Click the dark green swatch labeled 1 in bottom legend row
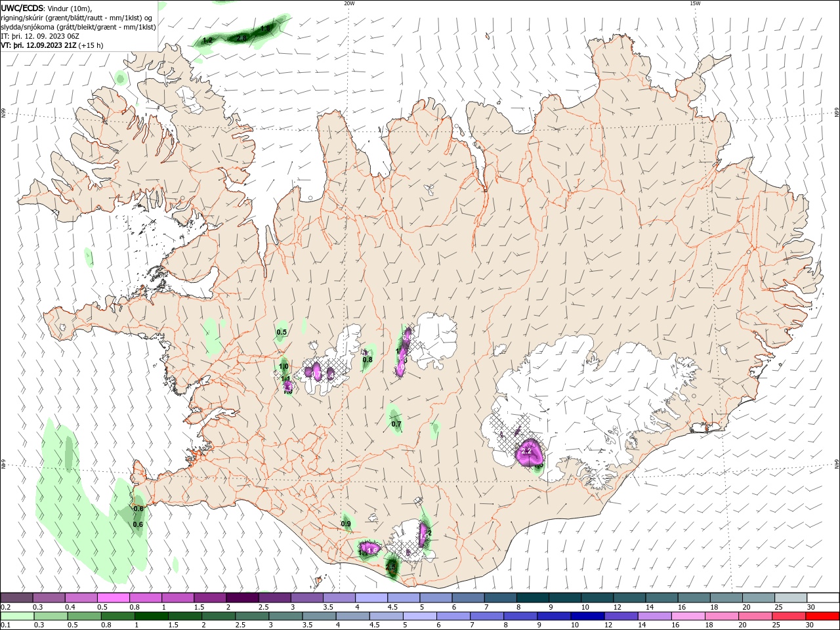This screenshot has width=840, height=630. (x=152, y=616)
